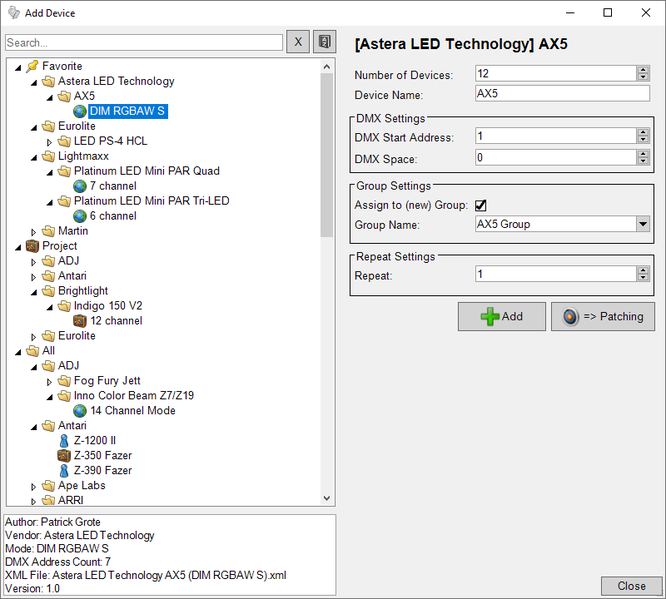The height and width of the screenshot is (599, 666).
Task: Select the DIM RGBAW S globe icon
Action: (x=80, y=112)
